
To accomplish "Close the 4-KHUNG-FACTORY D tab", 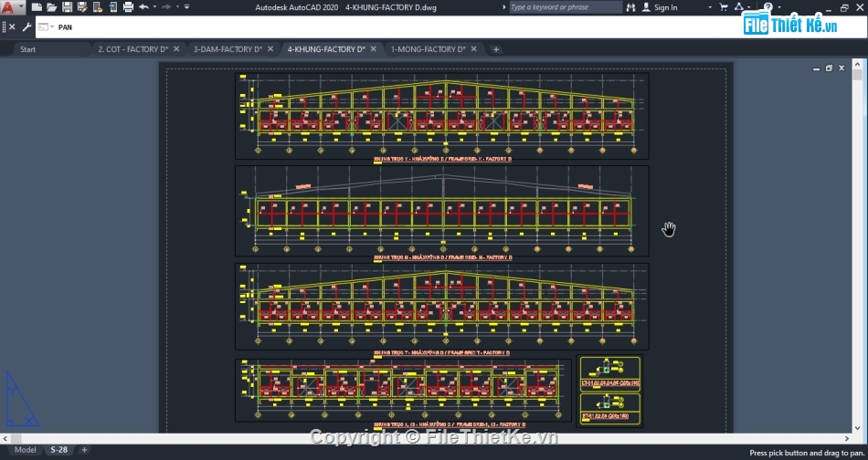I will (x=374, y=48).
